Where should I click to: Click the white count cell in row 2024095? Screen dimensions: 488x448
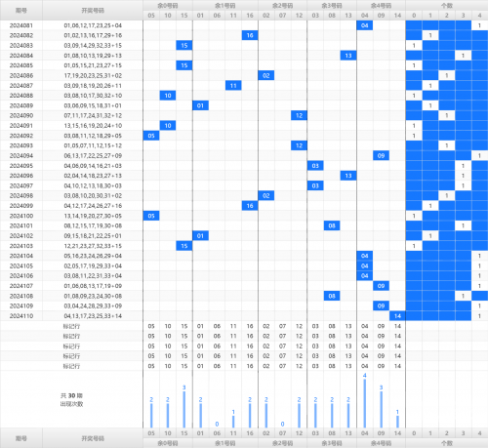pos(463,166)
